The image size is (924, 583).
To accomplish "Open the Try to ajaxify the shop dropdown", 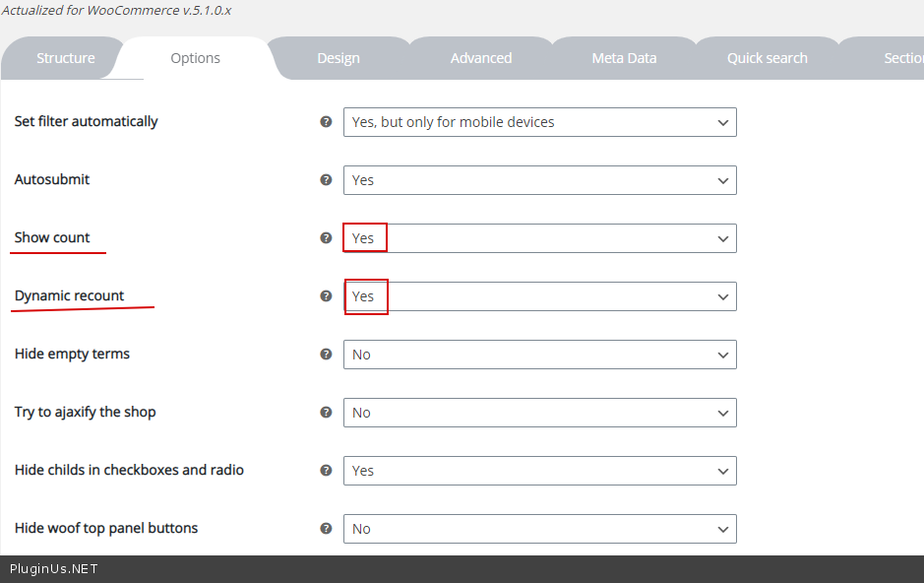I will tap(539, 414).
